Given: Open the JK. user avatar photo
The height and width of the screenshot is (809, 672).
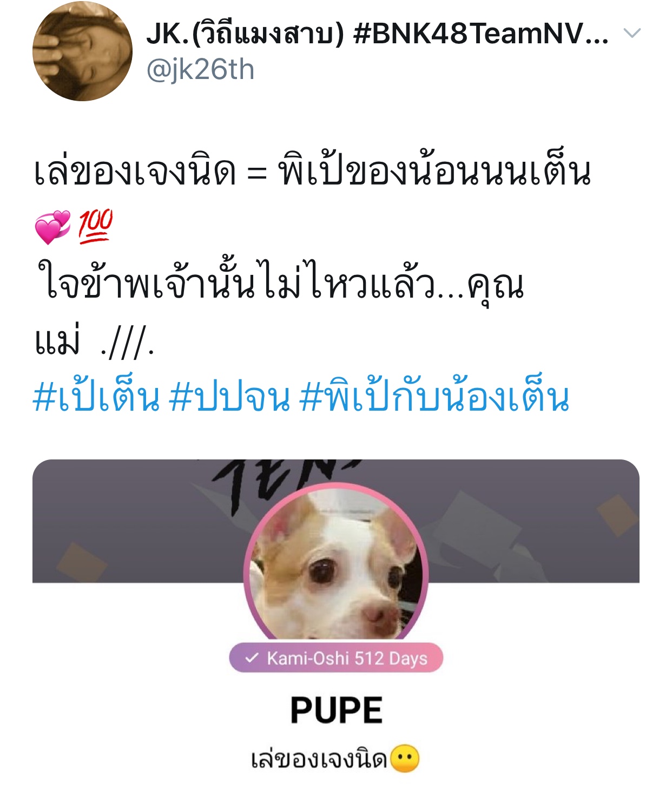Looking at the screenshot, I should [82, 51].
